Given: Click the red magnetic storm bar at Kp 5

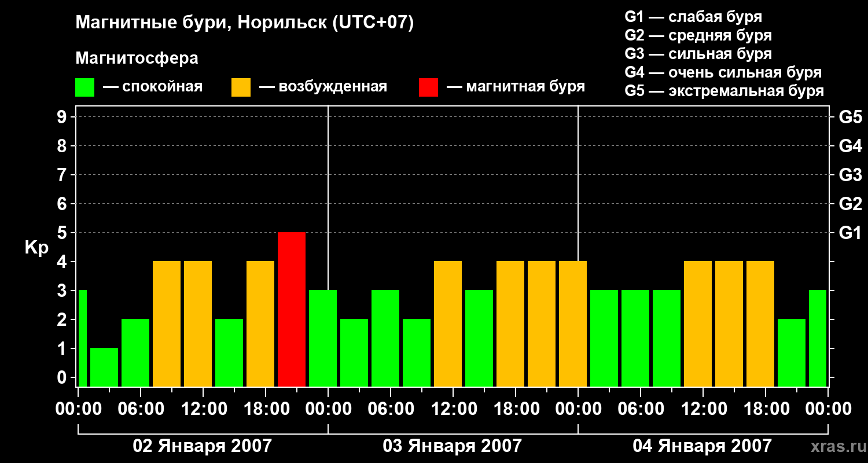Looking at the screenshot, I should coord(292,309).
